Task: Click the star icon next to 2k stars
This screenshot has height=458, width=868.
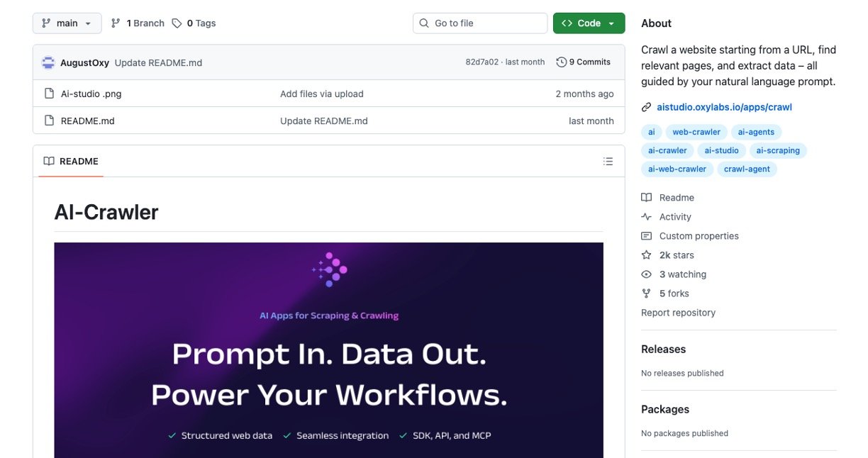Action: 646,255
